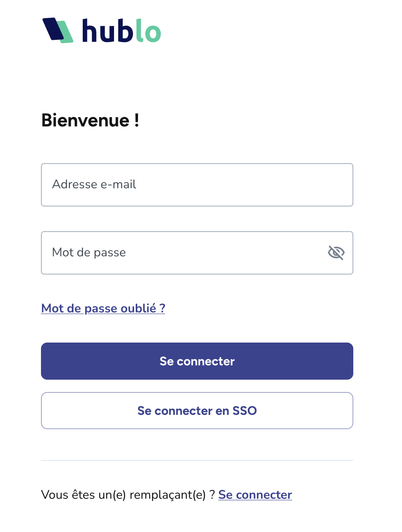Click the exclamation mark after Bienvenue
402x532 pixels.
point(136,120)
